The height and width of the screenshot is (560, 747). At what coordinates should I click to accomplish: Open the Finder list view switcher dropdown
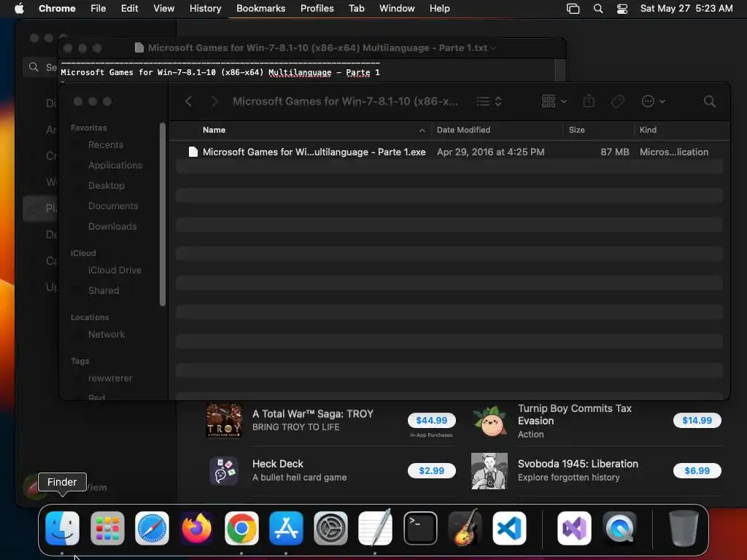[x=489, y=101]
